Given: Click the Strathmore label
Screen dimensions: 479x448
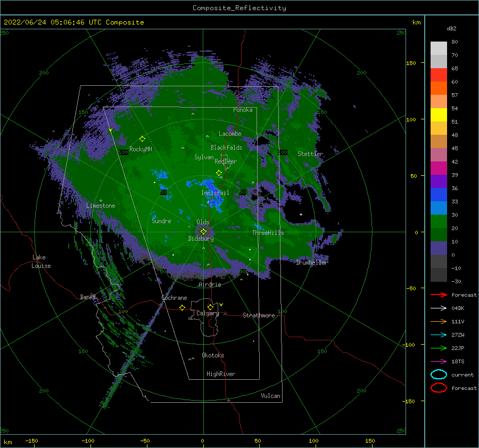Looking at the screenshot, I should tap(259, 315).
